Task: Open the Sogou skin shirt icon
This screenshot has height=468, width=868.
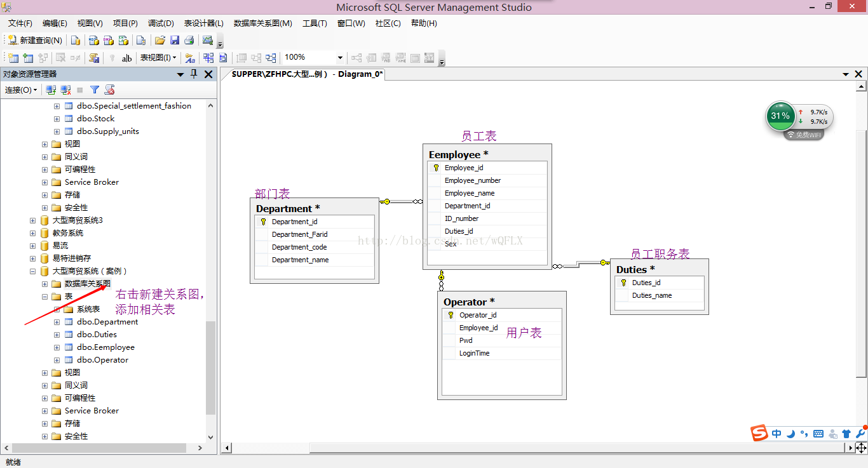Action: pos(846,434)
